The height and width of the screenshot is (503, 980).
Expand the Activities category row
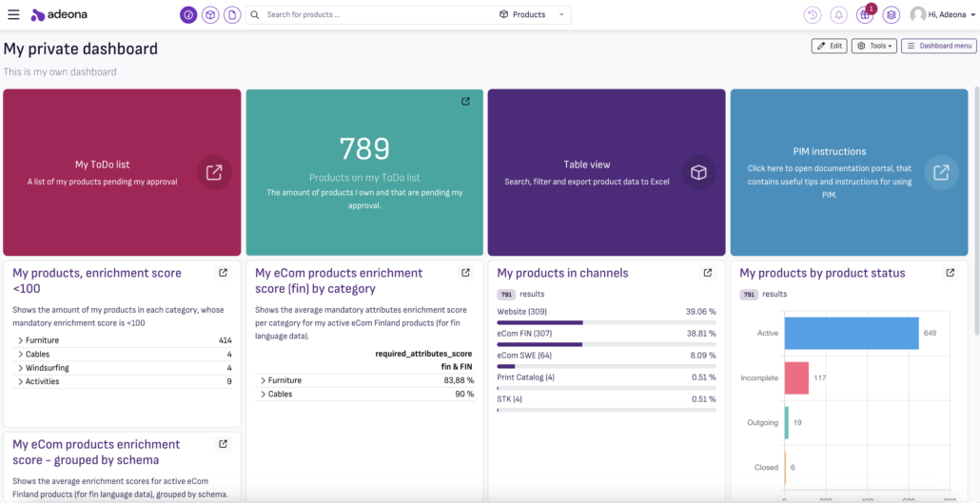tap(21, 382)
